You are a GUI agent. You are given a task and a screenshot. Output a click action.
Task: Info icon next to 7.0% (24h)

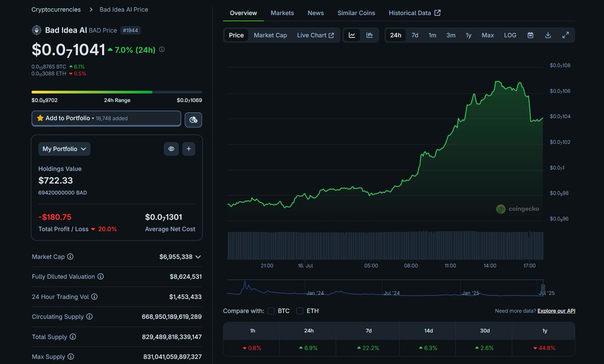162,50
